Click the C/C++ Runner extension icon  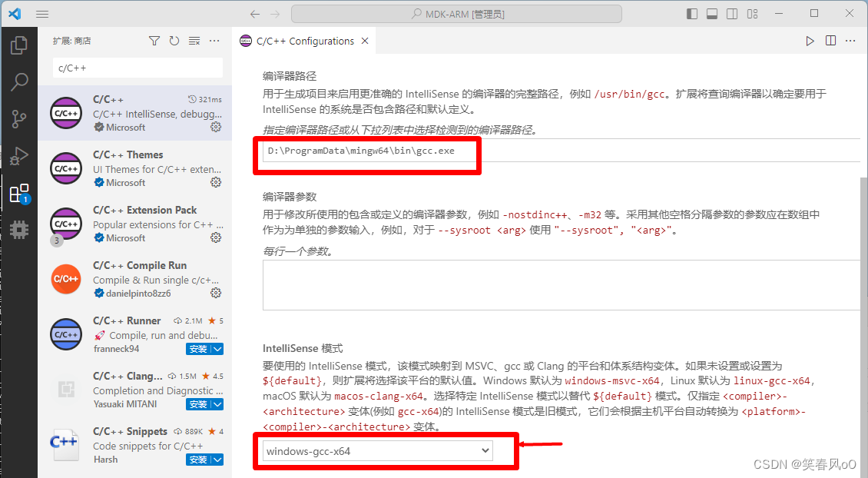(66, 334)
